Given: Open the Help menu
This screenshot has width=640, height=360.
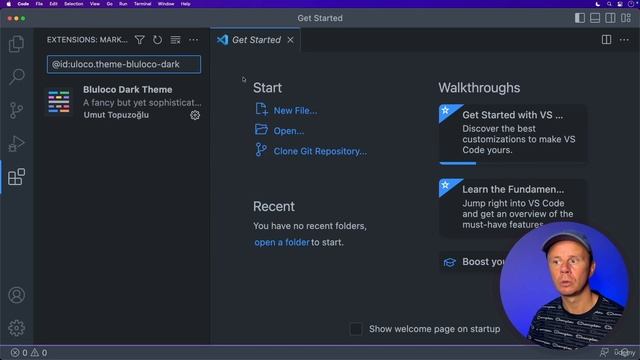Looking at the screenshot, I should tap(185, 4).
